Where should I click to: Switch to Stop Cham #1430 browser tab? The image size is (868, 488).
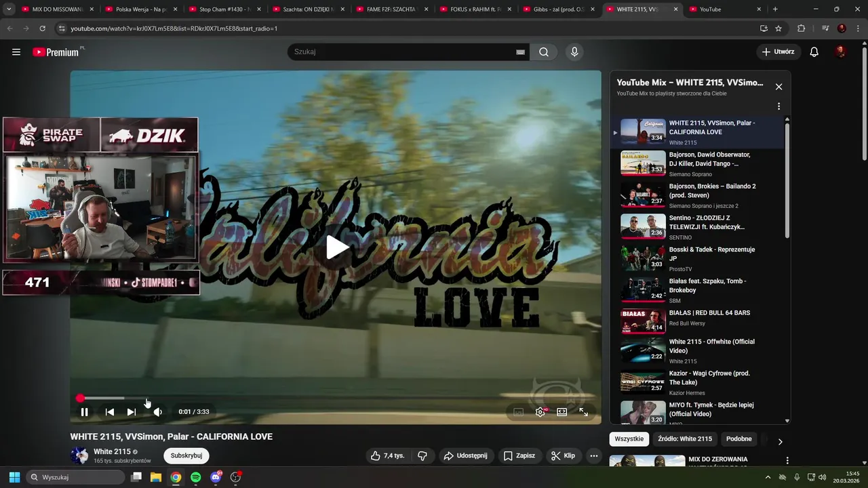coord(224,9)
